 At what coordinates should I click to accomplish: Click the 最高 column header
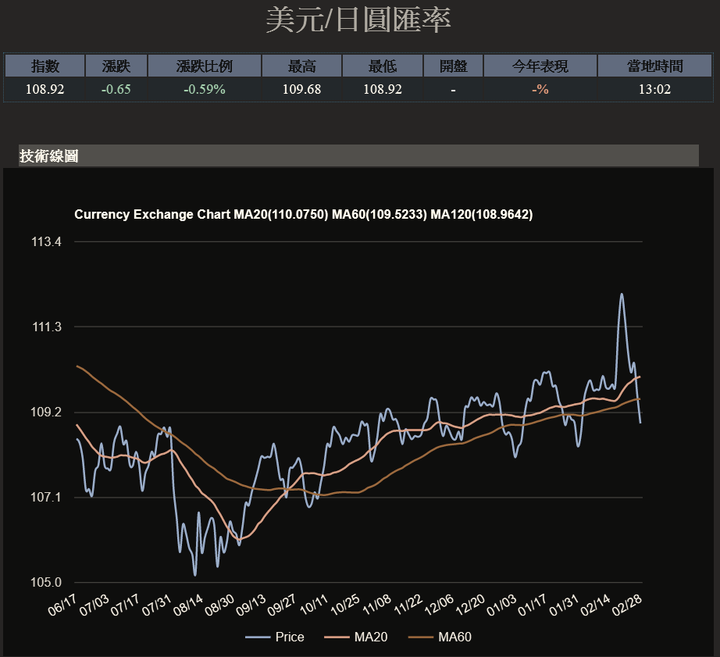(302, 66)
